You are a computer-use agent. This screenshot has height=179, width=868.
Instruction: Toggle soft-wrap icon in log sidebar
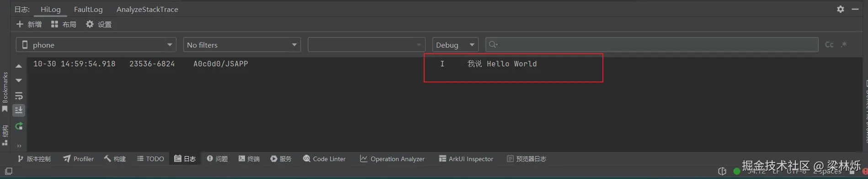19,96
